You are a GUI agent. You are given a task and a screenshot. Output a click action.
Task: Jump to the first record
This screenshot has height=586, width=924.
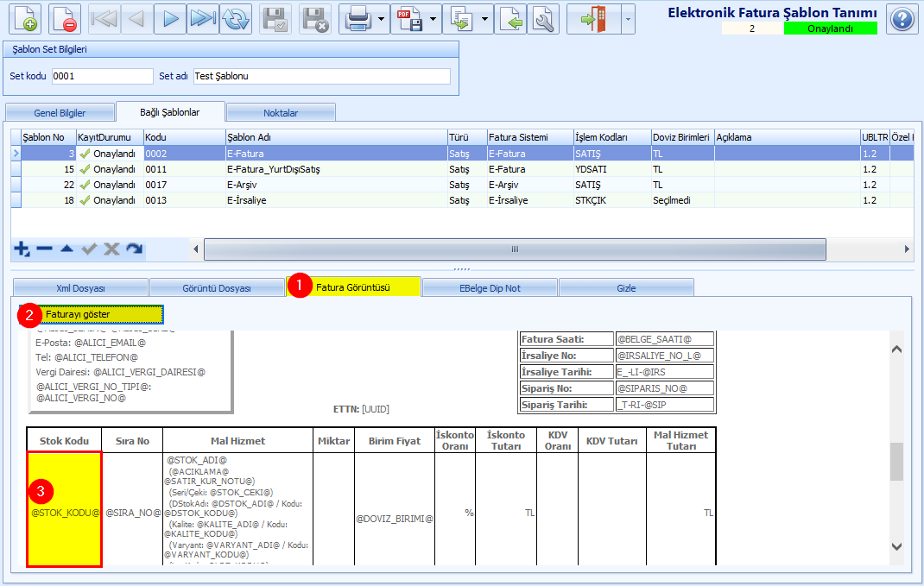[x=104, y=19]
